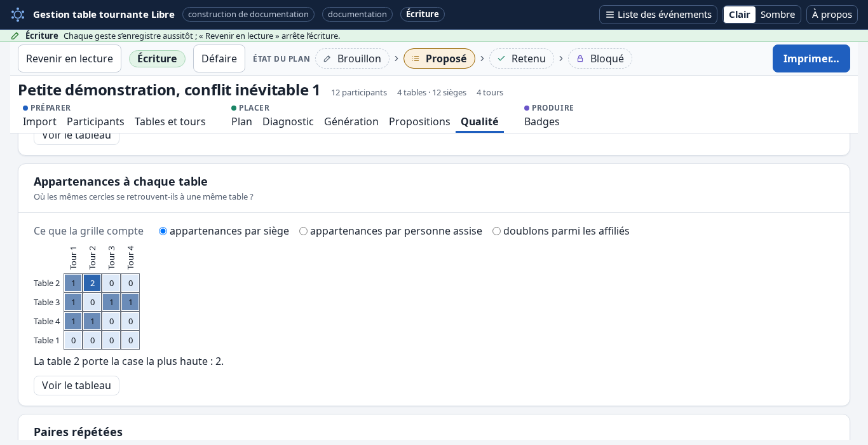Click the Imprimer... button
Viewport: 868px width, 445px height.
[811, 58]
